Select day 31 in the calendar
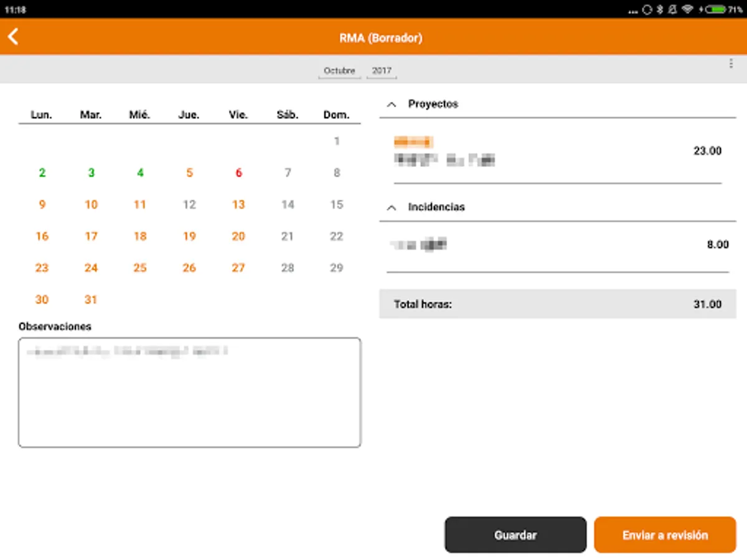 (91, 300)
